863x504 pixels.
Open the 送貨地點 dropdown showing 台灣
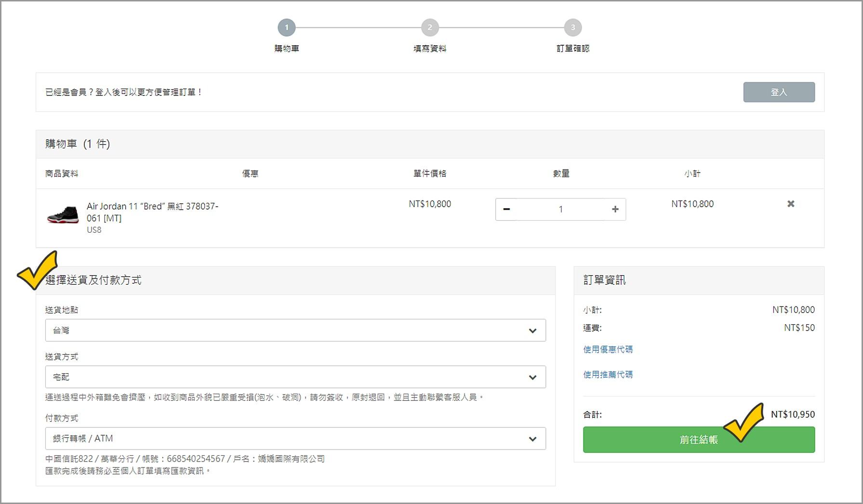click(295, 330)
